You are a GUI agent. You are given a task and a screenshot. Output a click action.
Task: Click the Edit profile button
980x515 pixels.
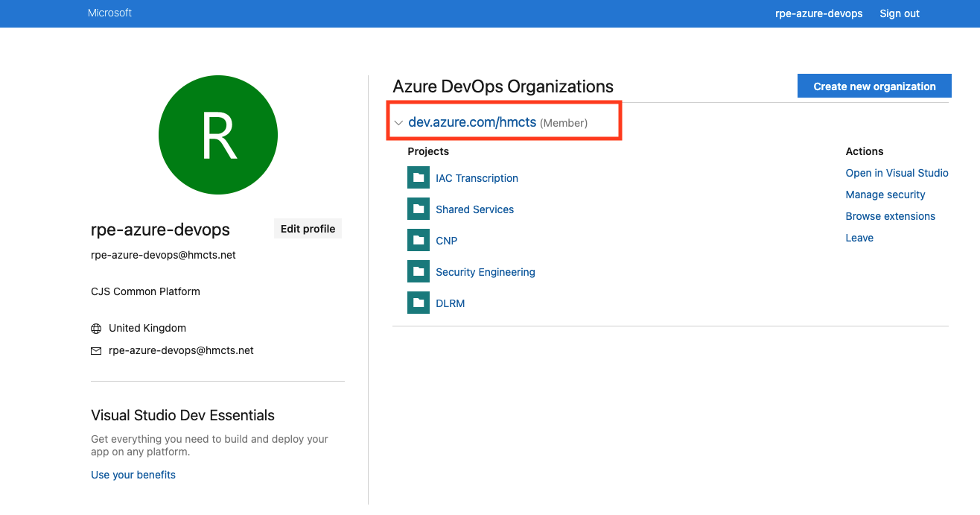(308, 229)
